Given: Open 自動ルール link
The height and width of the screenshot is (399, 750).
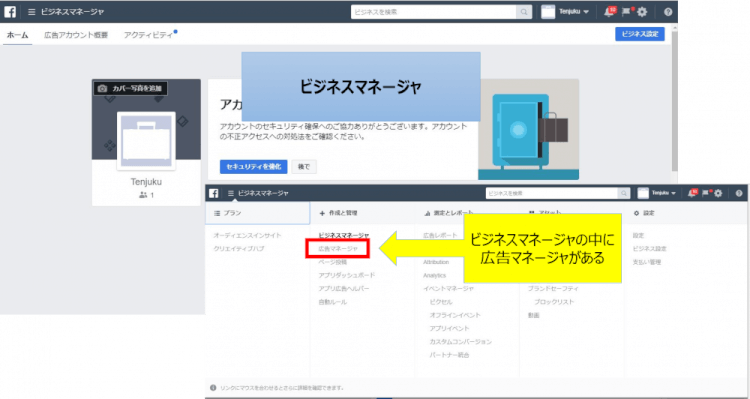Looking at the screenshot, I should (333, 302).
